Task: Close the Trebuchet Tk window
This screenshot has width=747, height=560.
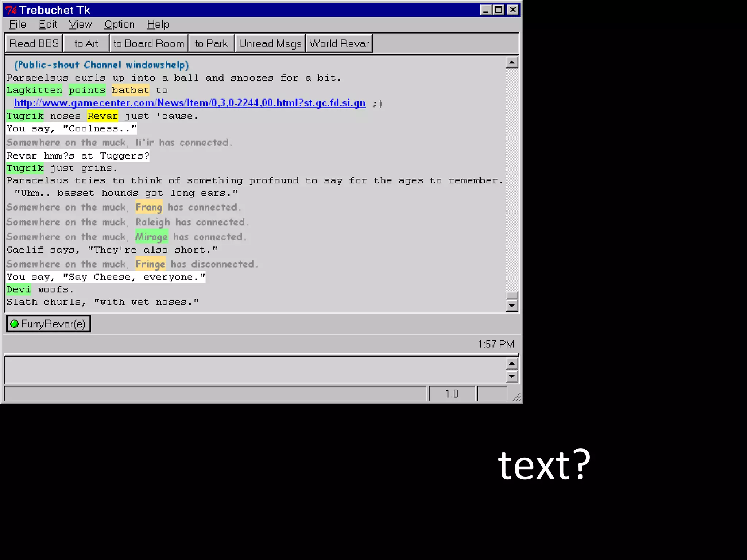Action: (513, 10)
